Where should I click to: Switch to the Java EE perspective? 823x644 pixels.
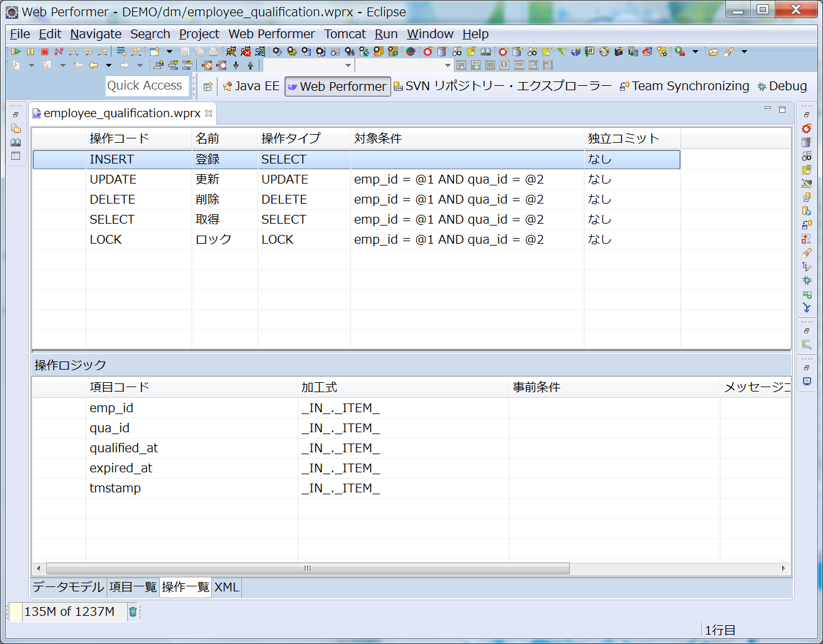pos(251,86)
